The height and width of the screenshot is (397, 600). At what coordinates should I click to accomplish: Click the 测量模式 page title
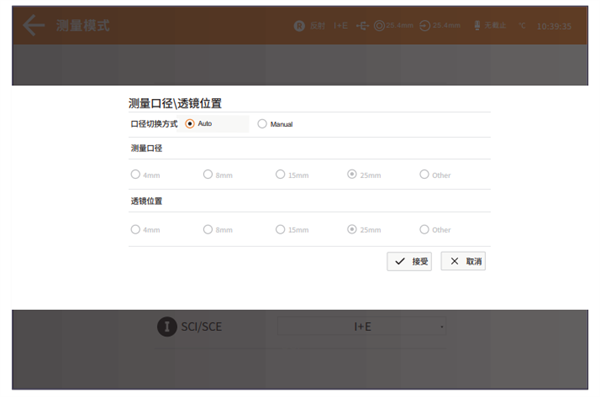(x=83, y=26)
